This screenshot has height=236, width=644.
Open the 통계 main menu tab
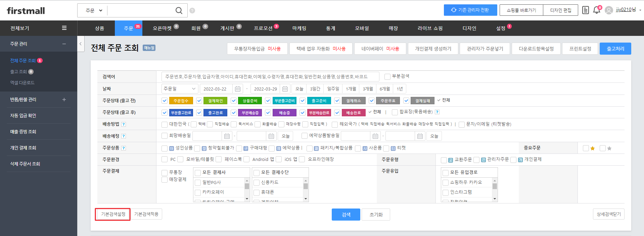tap(330, 28)
